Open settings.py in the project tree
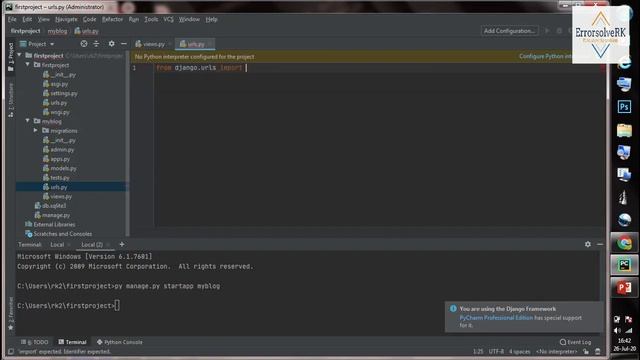The height and width of the screenshot is (360, 640). pyautogui.click(x=63, y=93)
